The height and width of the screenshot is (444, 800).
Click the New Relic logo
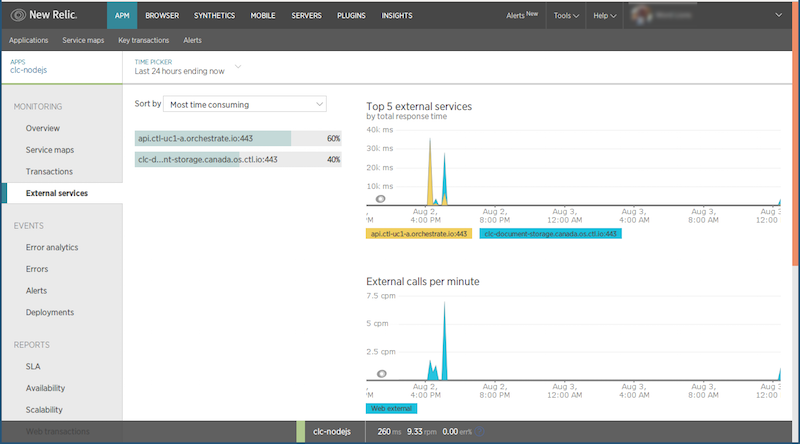44,15
